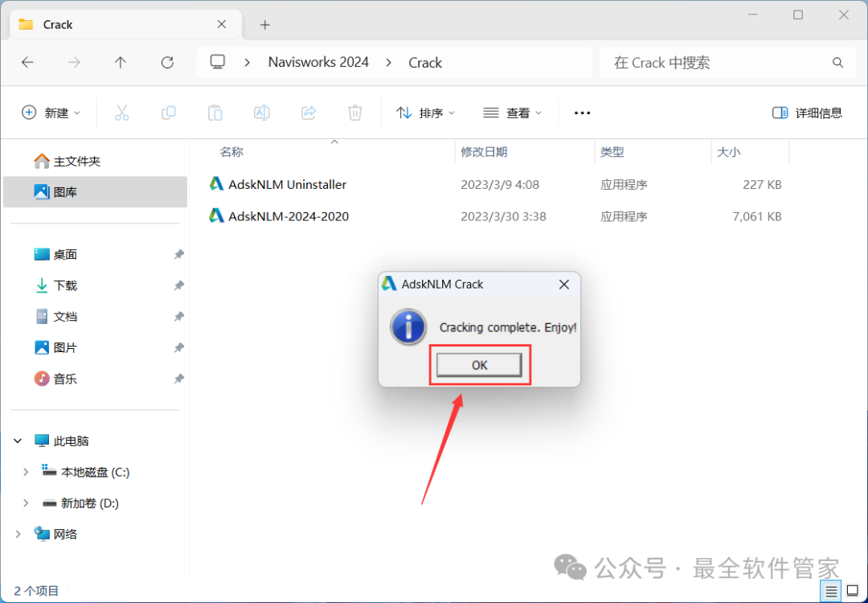Sort by the 名称 column header
868x603 pixels.
pyautogui.click(x=231, y=152)
